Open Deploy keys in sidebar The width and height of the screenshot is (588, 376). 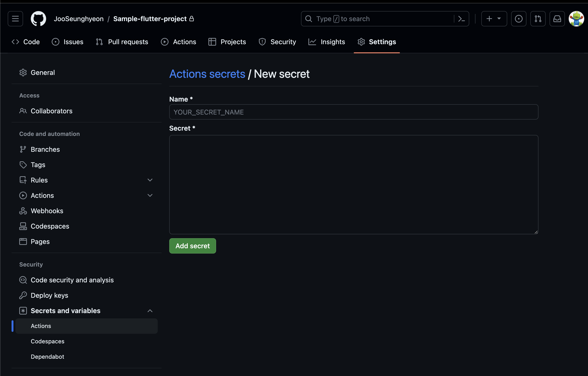coord(49,295)
